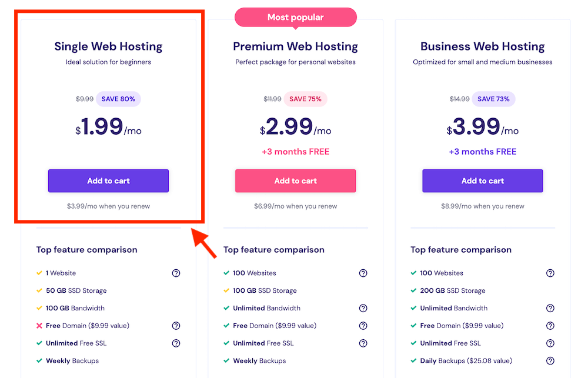
Task: Show help for Business plan's Free Domain
Action: 550,326
